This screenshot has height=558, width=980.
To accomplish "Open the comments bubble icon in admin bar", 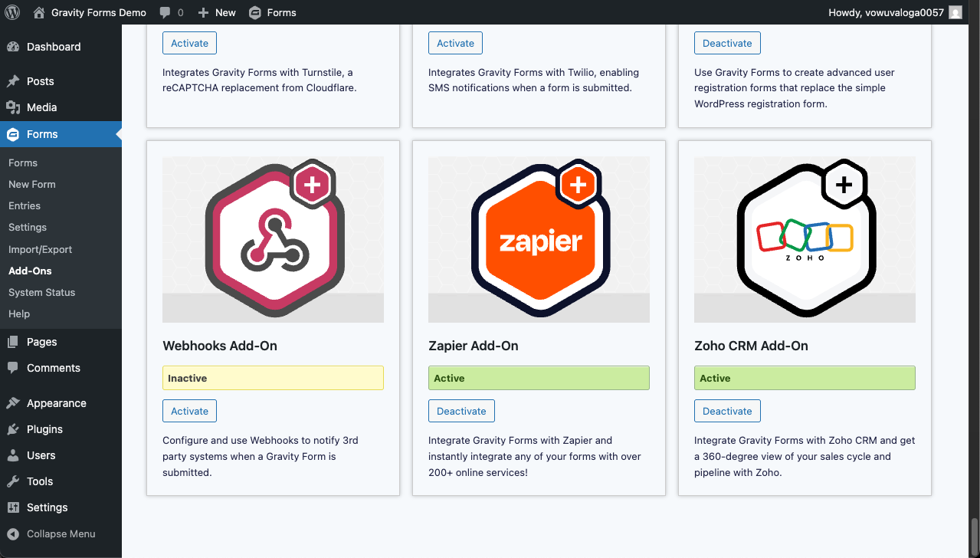I will click(166, 12).
